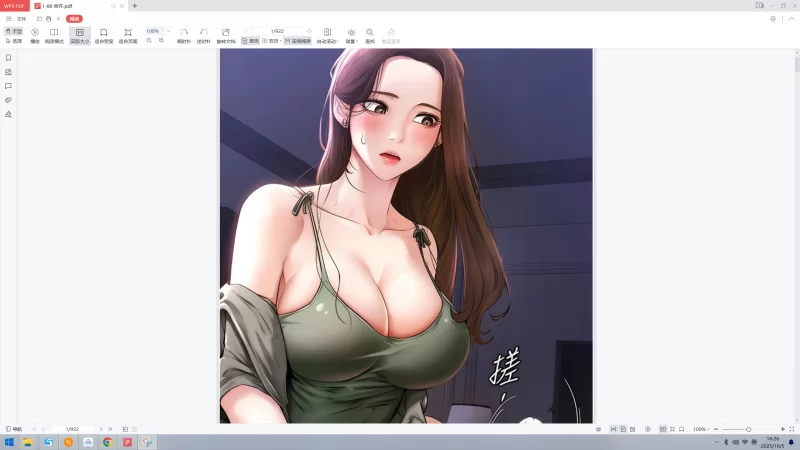
Task: Click the page number field in the top toolbar
Action: coord(277,31)
